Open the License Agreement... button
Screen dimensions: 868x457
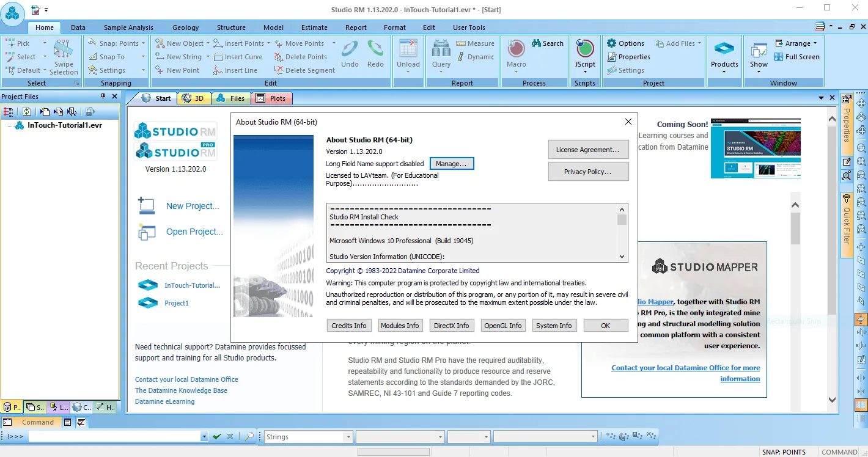587,150
